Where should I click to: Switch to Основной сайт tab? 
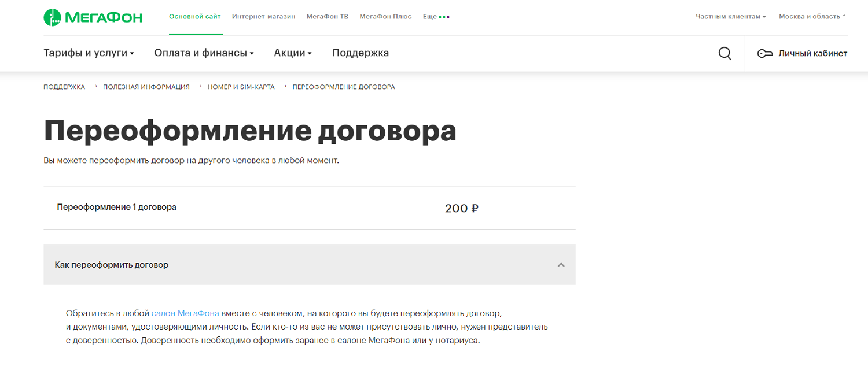tap(194, 17)
